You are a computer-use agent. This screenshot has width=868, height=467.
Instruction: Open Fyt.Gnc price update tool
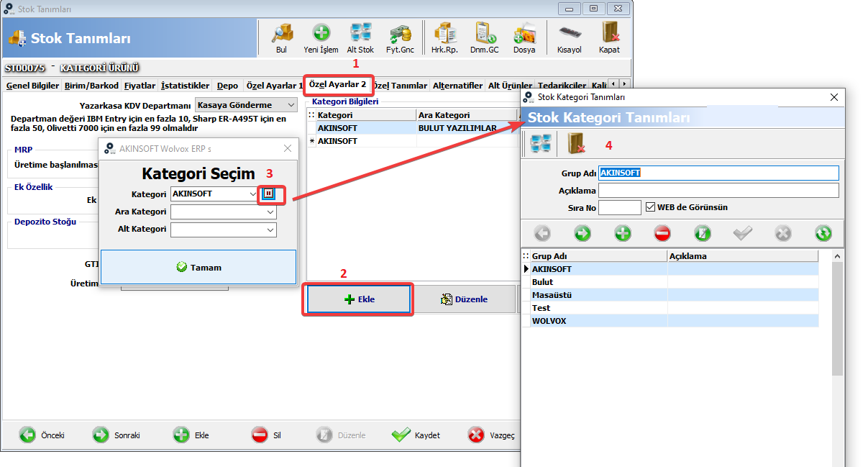click(400, 37)
